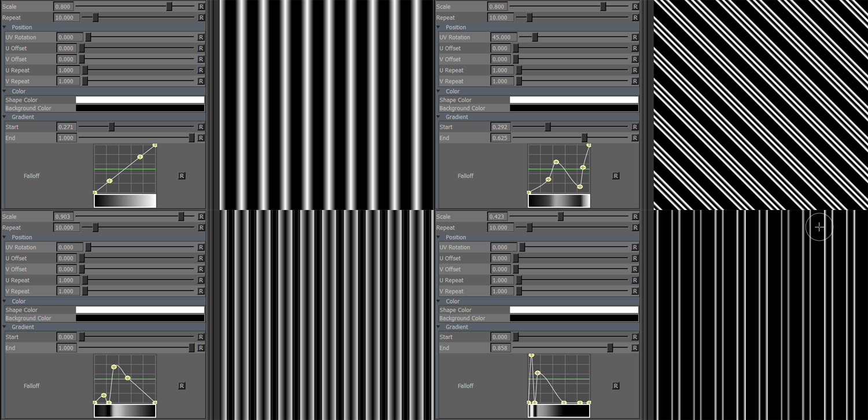Click the slider handle for End 0.625
868x420 pixels.
[584, 138]
